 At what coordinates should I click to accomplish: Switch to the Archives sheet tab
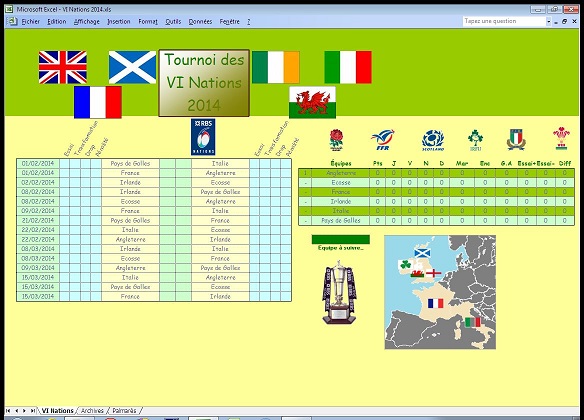(x=92, y=411)
